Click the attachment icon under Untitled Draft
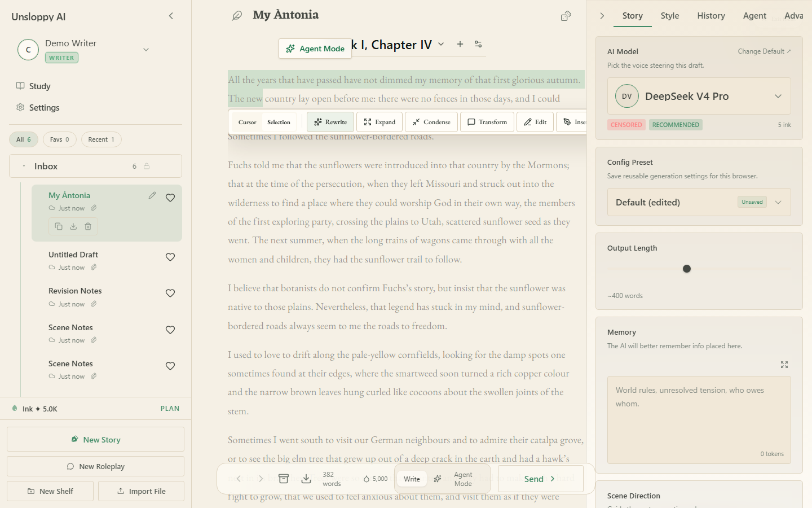 pos(94,267)
